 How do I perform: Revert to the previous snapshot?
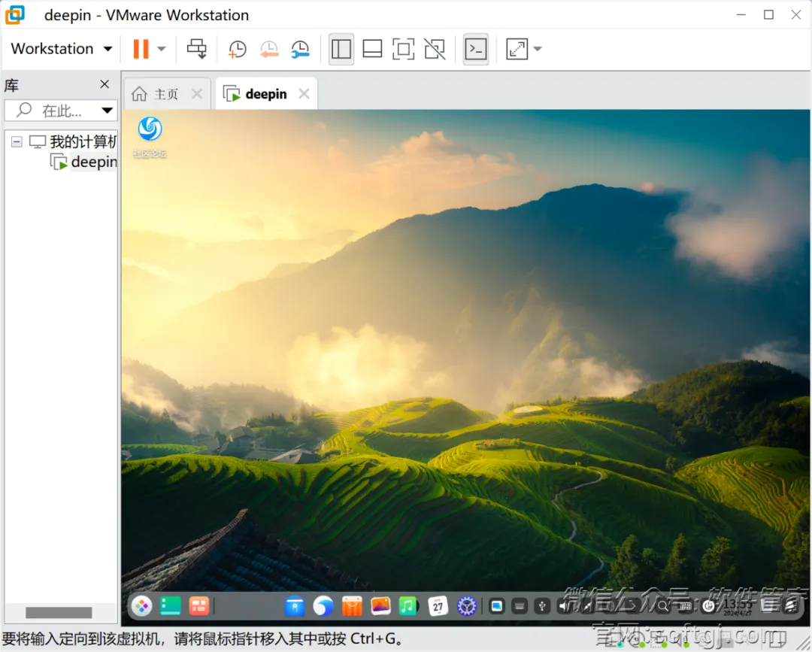[268, 49]
